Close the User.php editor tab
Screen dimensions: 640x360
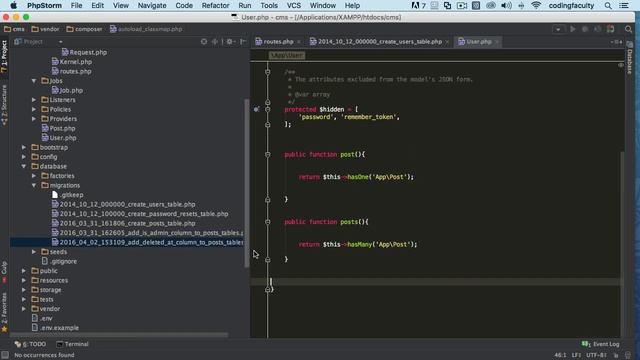click(497, 42)
